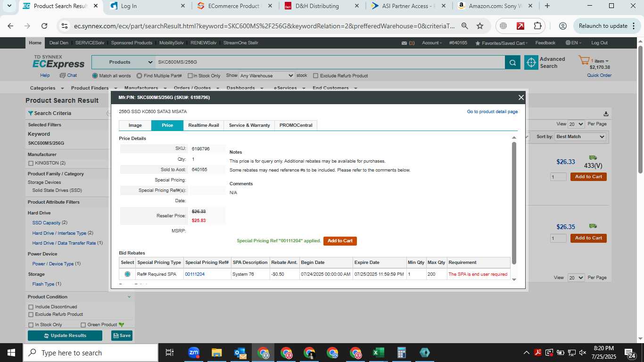Check Green Product filter

pos(83,325)
